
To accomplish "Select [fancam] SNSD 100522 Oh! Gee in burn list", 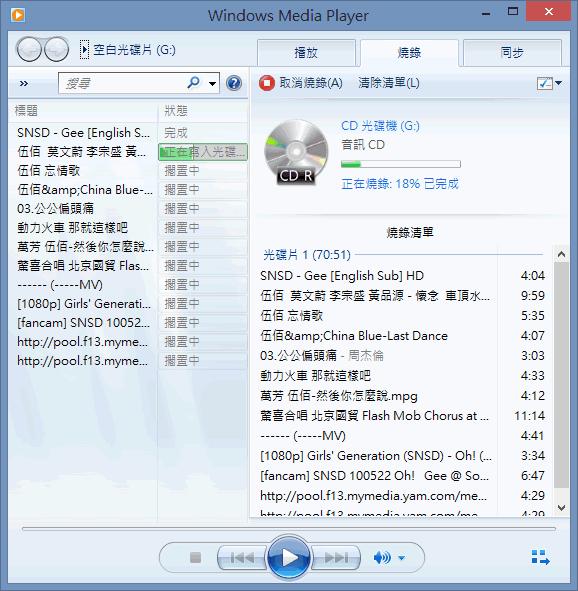I will [374, 476].
